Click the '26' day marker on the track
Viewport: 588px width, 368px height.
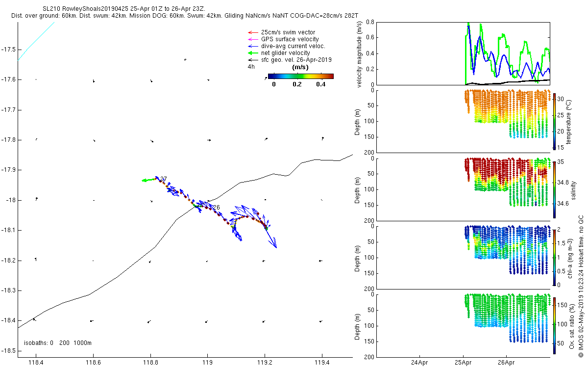click(x=216, y=208)
